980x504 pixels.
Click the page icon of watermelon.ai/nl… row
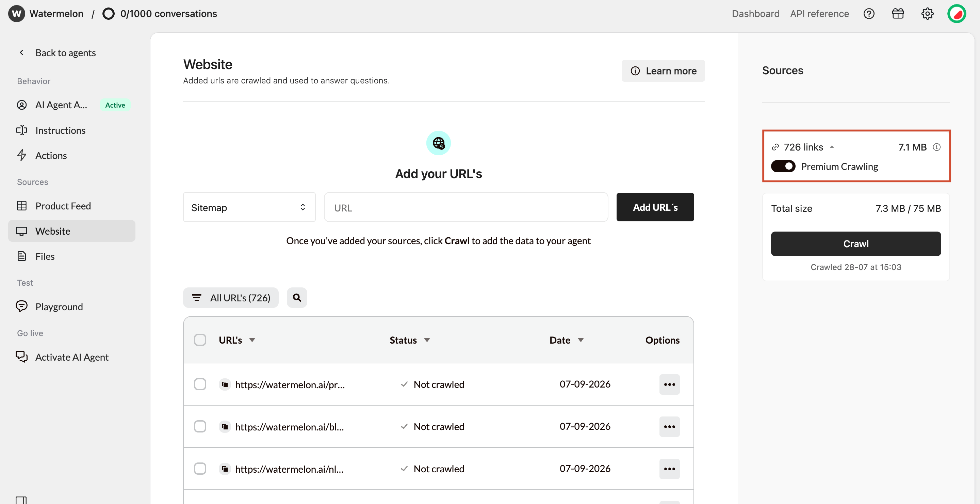[225, 469]
